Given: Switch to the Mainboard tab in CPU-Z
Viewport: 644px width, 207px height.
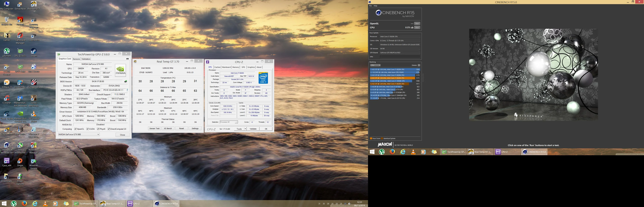Looking at the screenshot, I should click(226, 67).
